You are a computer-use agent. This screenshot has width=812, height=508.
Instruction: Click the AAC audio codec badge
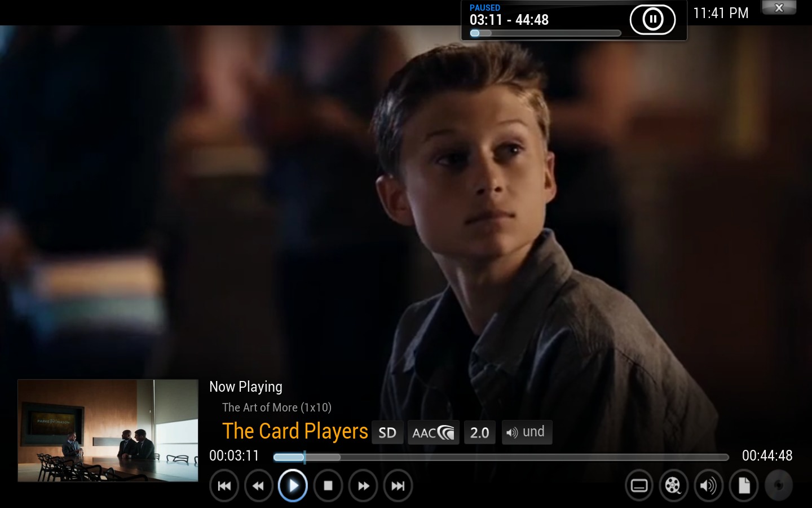pos(433,433)
